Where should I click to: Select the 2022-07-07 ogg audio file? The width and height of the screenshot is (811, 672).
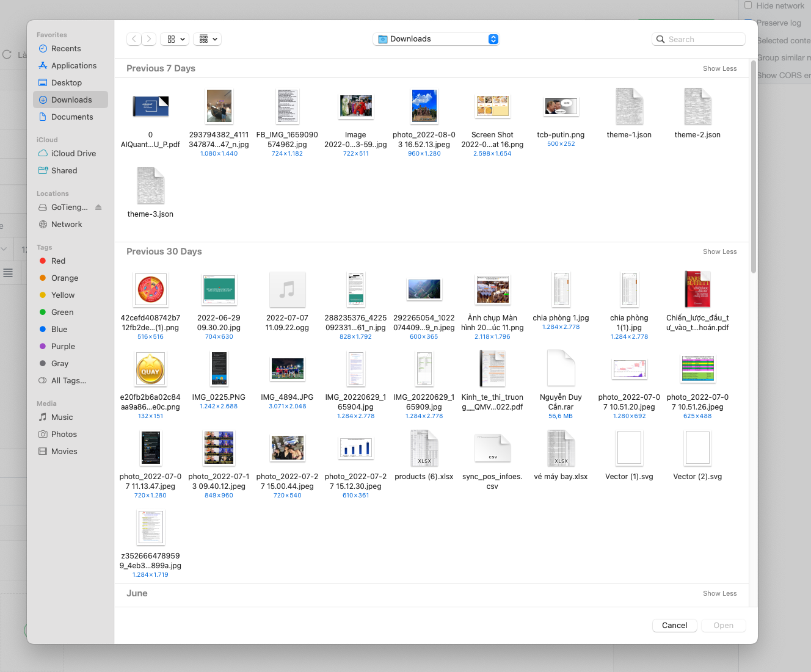tap(287, 290)
